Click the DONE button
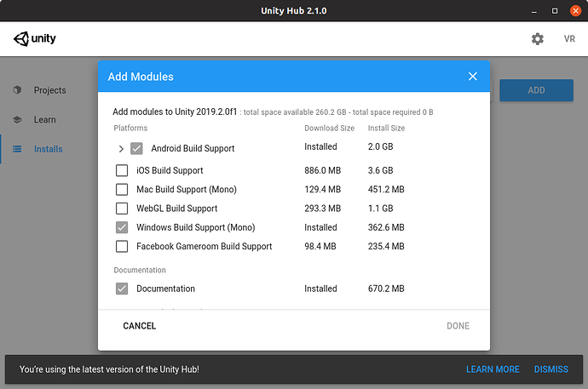This screenshot has width=588, height=389. [x=458, y=326]
